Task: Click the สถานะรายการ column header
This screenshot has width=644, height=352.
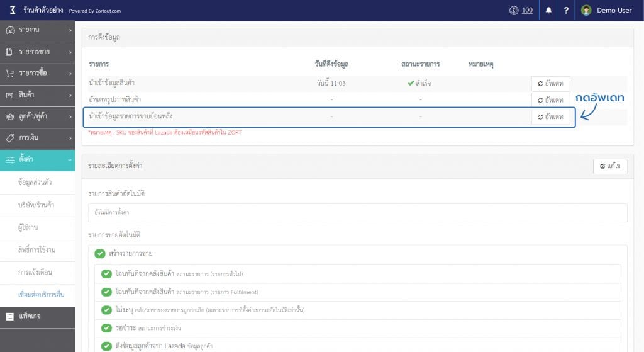Action: (x=421, y=64)
